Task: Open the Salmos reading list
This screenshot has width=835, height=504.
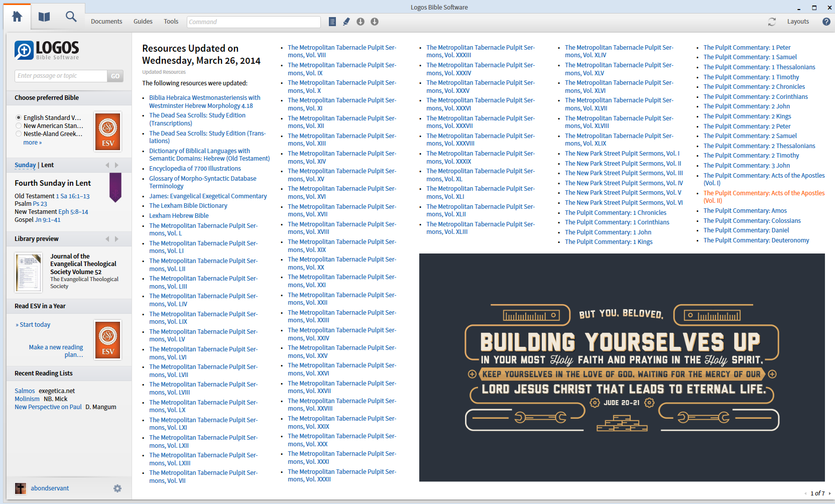Action: [25, 391]
